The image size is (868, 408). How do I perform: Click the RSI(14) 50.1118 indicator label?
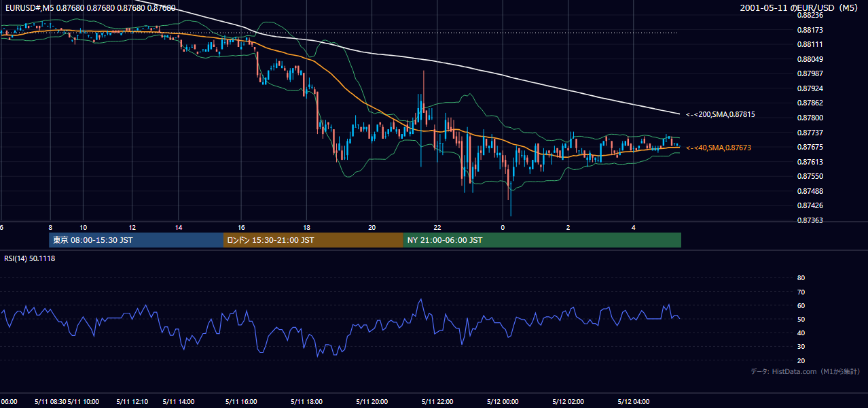[30, 258]
